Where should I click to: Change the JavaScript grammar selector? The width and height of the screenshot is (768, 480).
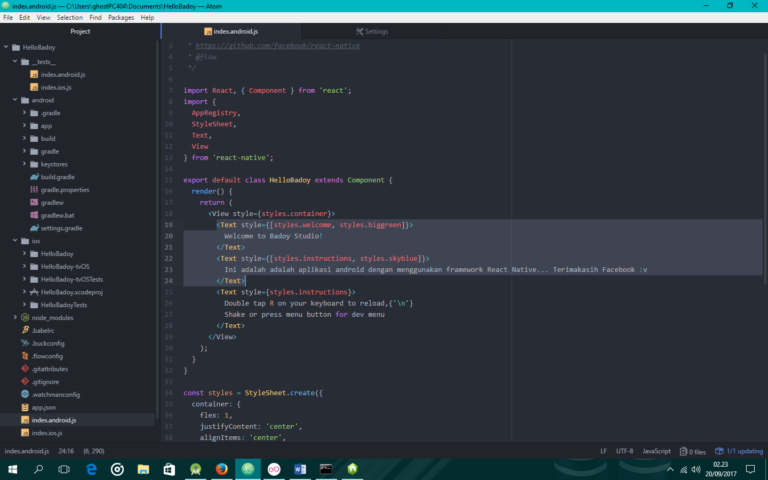coord(656,451)
